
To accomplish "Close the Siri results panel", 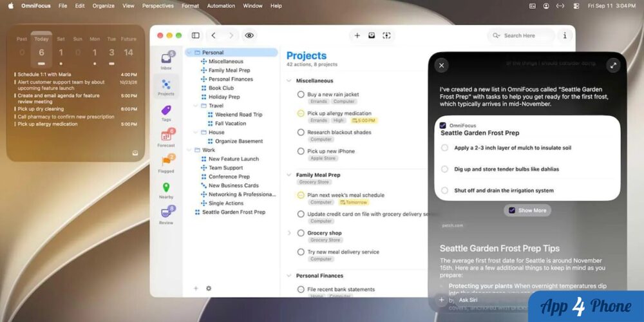I will tap(442, 65).
